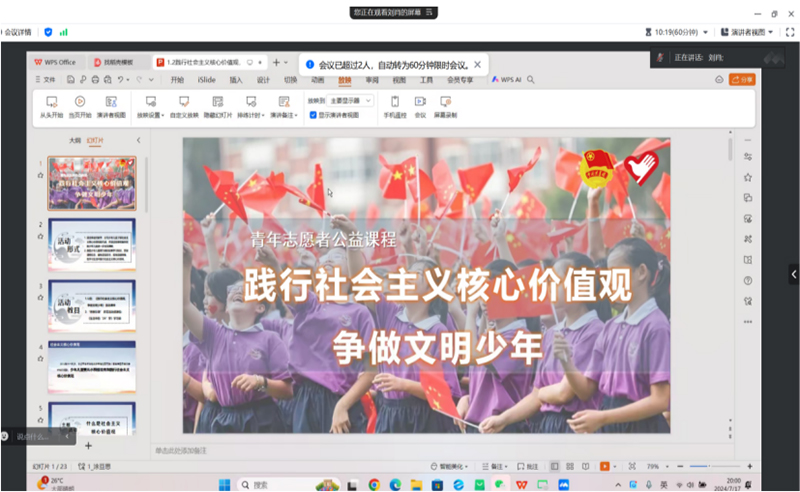Click 批注 comments button in status bar
Viewport: 800px width, 492px height.
point(528,466)
